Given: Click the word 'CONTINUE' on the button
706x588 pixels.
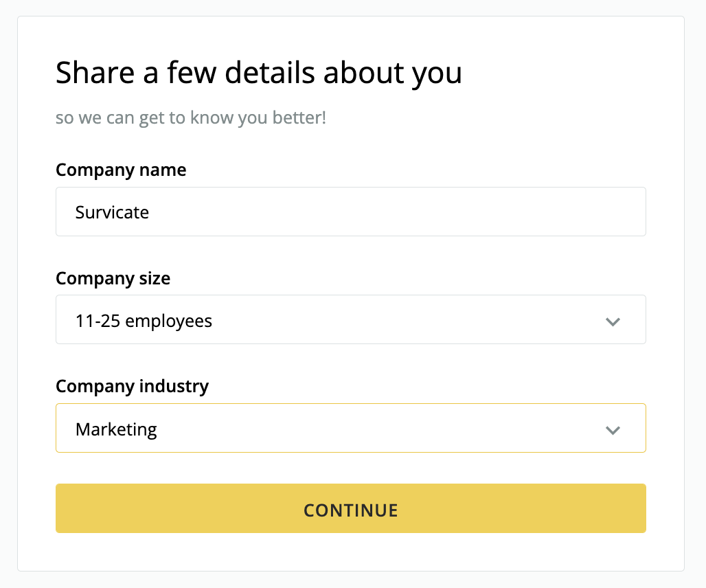Looking at the screenshot, I should (351, 510).
